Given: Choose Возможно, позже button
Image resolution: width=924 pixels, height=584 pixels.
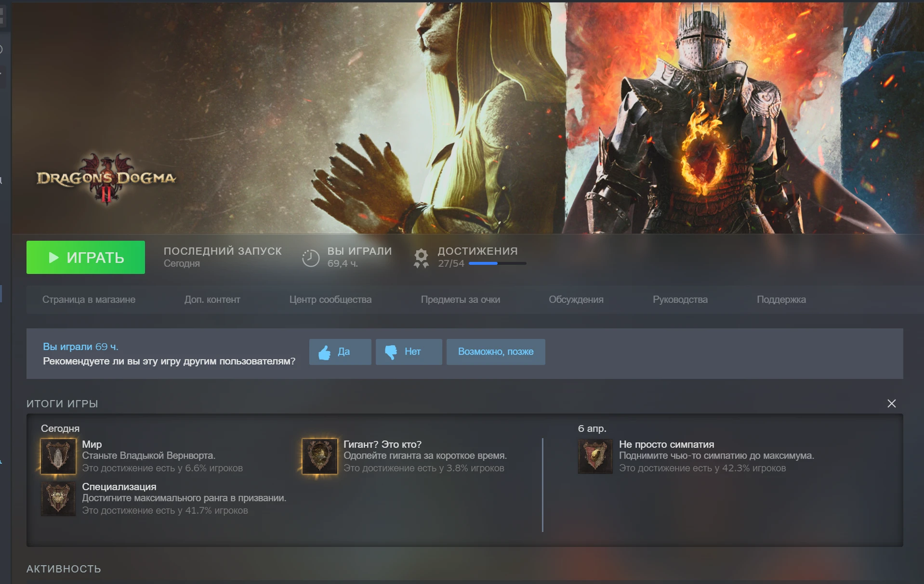Looking at the screenshot, I should tap(496, 352).
